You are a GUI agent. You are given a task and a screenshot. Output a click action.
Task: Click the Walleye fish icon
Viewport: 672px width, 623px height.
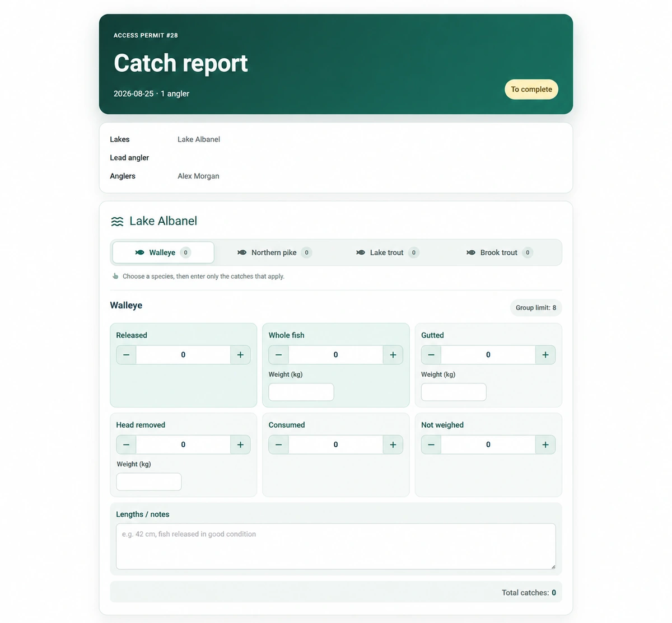click(x=139, y=252)
